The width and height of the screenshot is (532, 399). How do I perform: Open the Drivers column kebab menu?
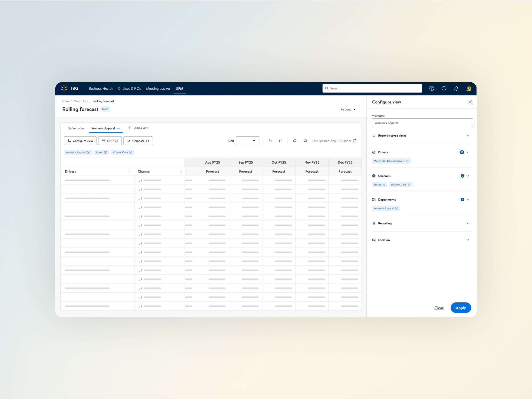pyautogui.click(x=129, y=171)
